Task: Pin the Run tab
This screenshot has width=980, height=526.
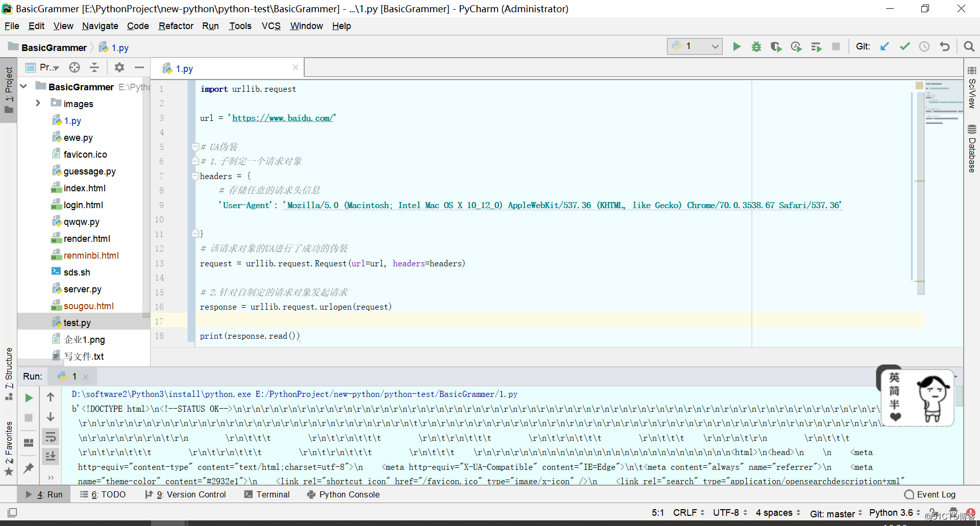Action: coord(29,468)
